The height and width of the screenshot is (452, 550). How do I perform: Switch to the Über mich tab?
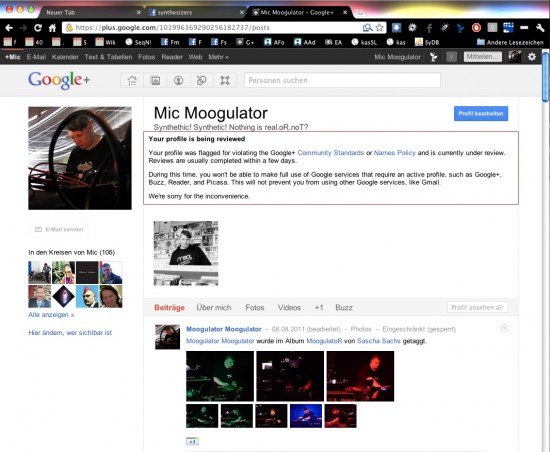pos(214,308)
